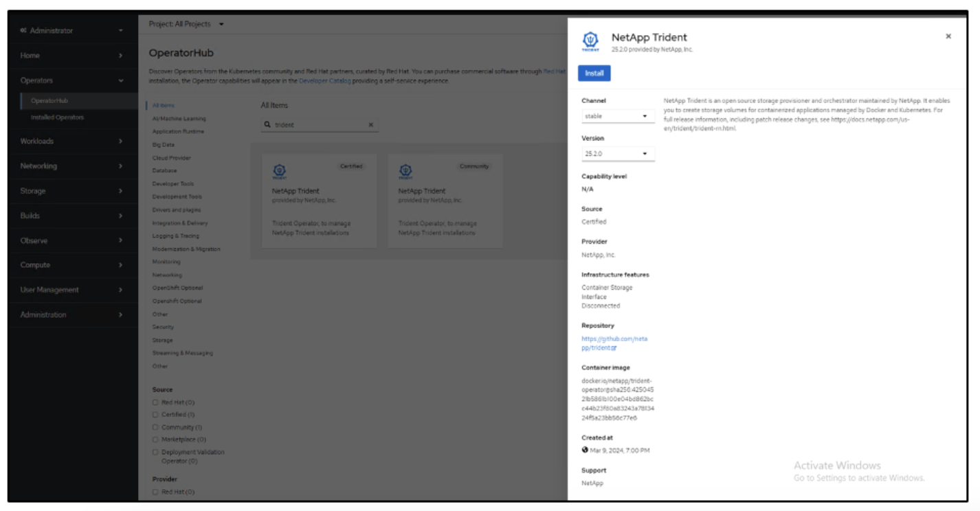This screenshot has width=980, height=511.
Task: Click the external-link icon beside the repository URL
Action: [614, 348]
